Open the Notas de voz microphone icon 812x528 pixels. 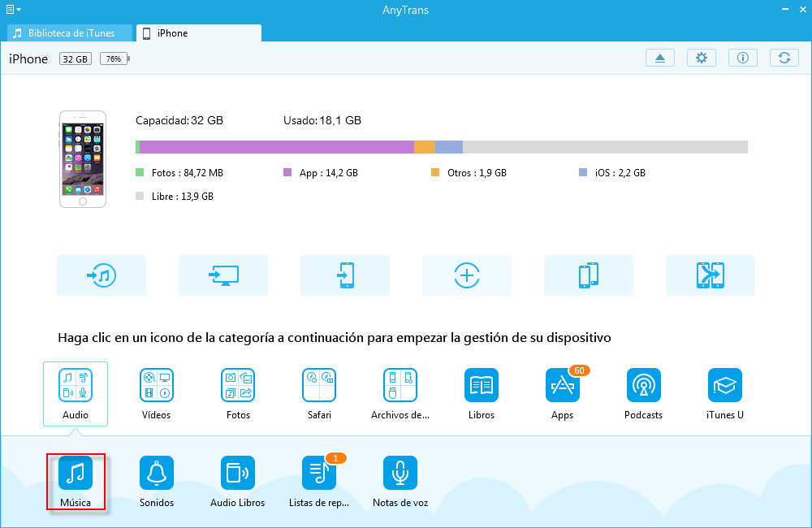400,473
